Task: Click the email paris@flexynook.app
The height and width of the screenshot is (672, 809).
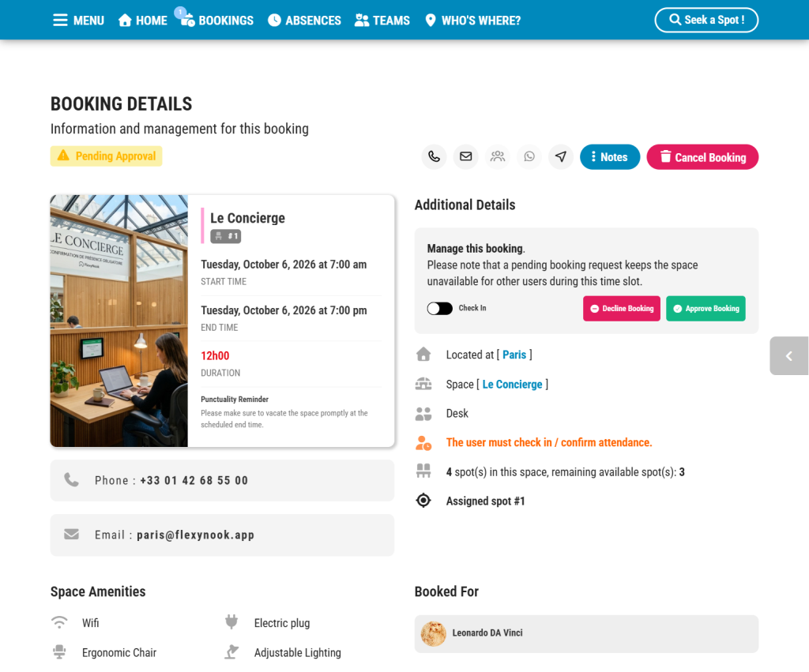Action: coord(196,535)
